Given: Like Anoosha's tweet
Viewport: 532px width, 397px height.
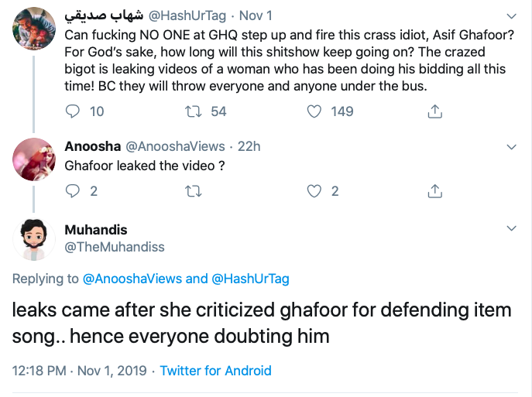Looking at the screenshot, I should pyautogui.click(x=314, y=190).
